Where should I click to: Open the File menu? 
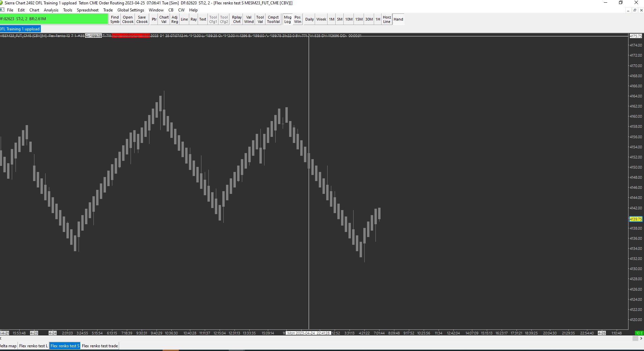pyautogui.click(x=10, y=10)
